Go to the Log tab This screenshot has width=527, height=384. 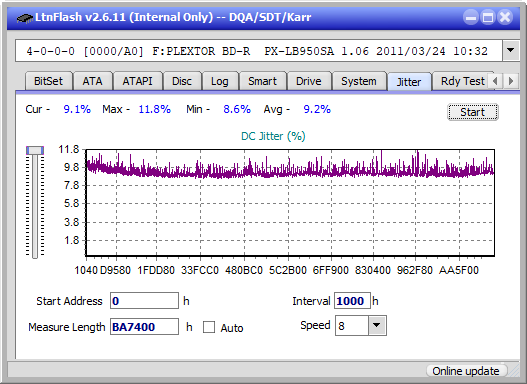pyautogui.click(x=220, y=81)
